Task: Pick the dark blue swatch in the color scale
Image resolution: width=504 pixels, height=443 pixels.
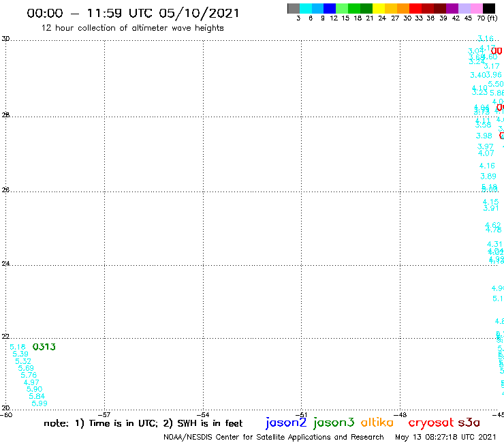Action: pos(330,8)
